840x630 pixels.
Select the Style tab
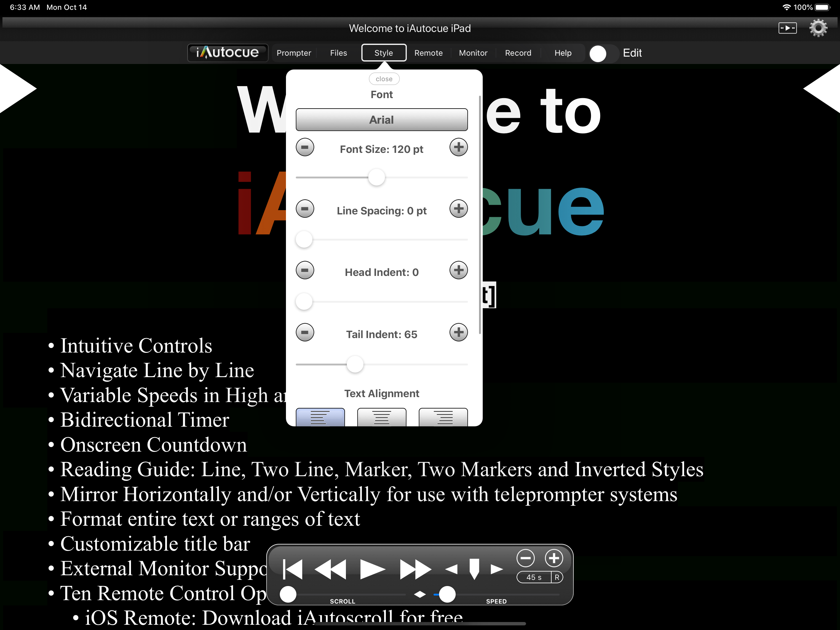tap(383, 53)
